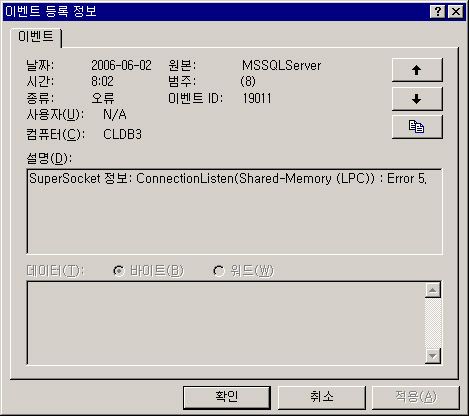Click the data box scroll up arrow
The image size is (469, 416).
(x=433, y=290)
